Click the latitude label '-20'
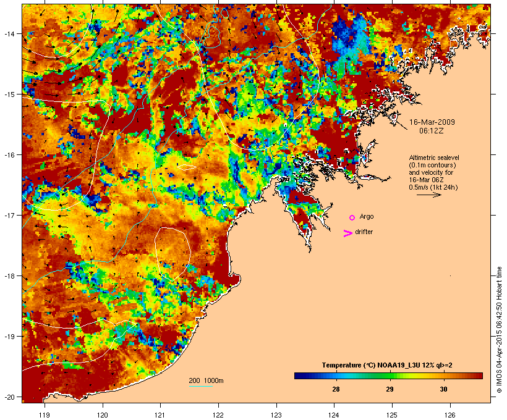The image size is (507, 420). [9, 397]
